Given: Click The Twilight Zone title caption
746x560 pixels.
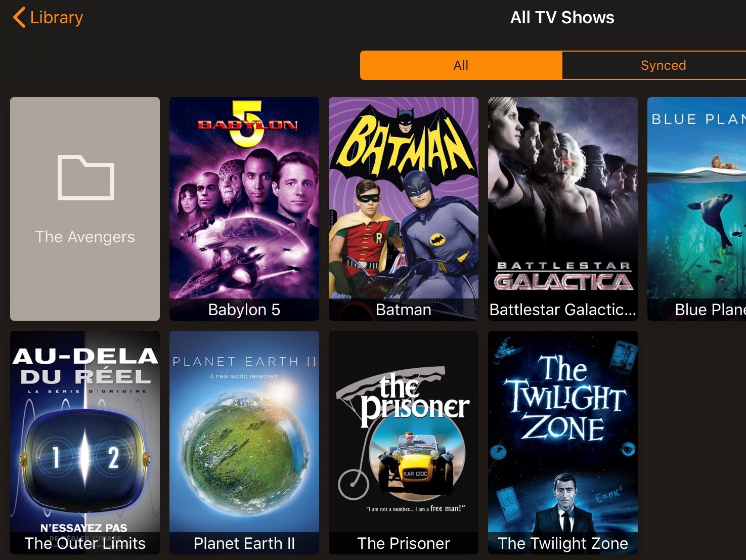Looking at the screenshot, I should coord(563,543).
